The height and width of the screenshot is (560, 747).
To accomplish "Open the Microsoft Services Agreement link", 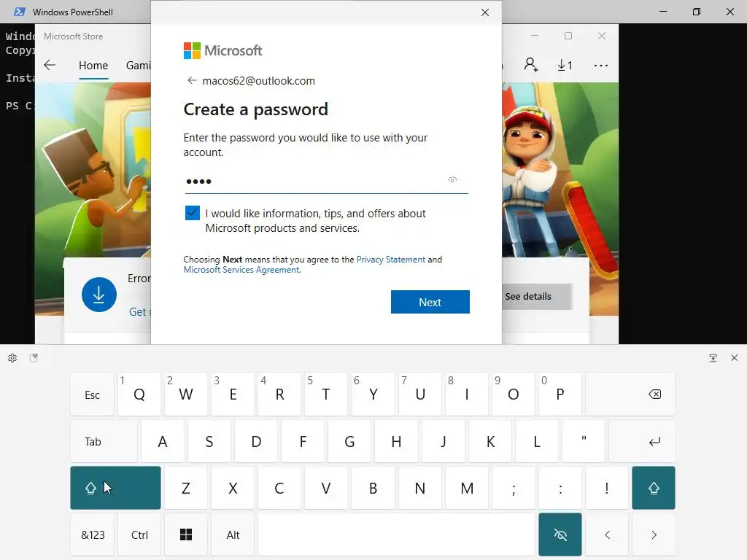I will tap(241, 270).
